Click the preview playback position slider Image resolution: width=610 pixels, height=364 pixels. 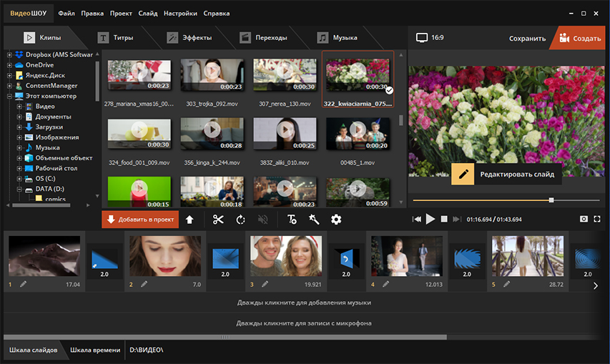(x=551, y=200)
